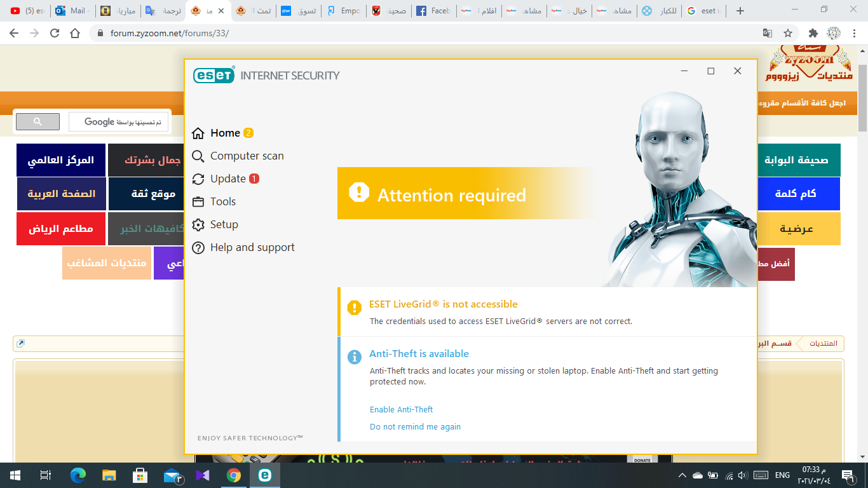Click the Google custom search field on forum

click(x=119, y=122)
